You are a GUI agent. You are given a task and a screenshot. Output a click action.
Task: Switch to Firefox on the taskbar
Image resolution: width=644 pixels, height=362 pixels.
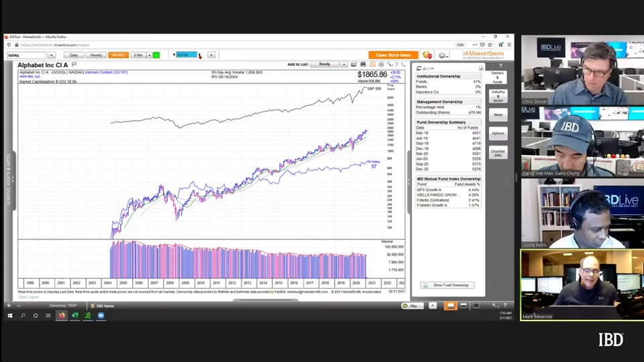click(62, 316)
